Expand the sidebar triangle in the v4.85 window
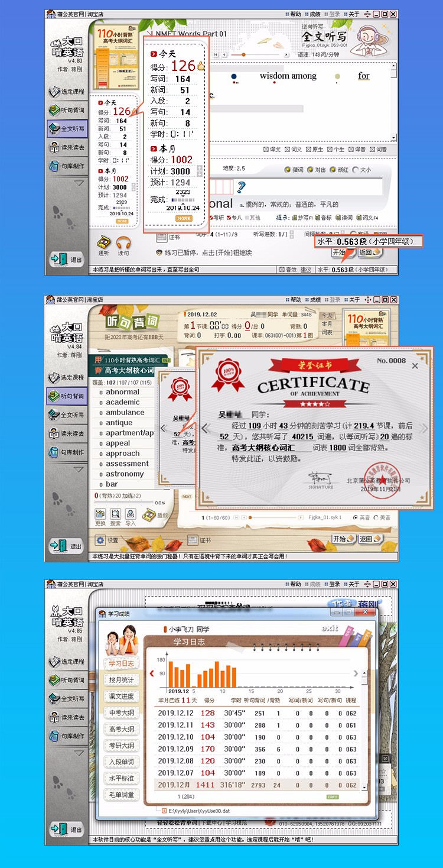This screenshot has width=443, height=868. click(x=79, y=753)
